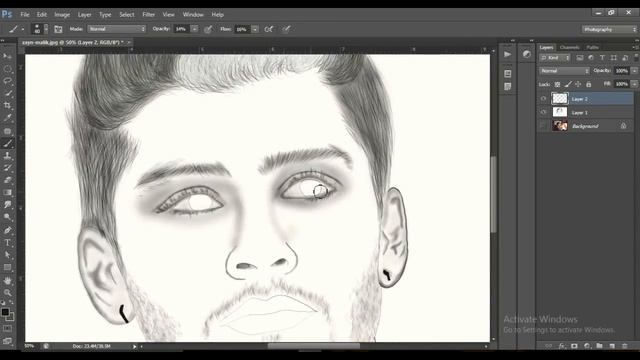Viewport: 640px width, 360px height.
Task: Toggle lock all icon
Action: click(x=588, y=84)
